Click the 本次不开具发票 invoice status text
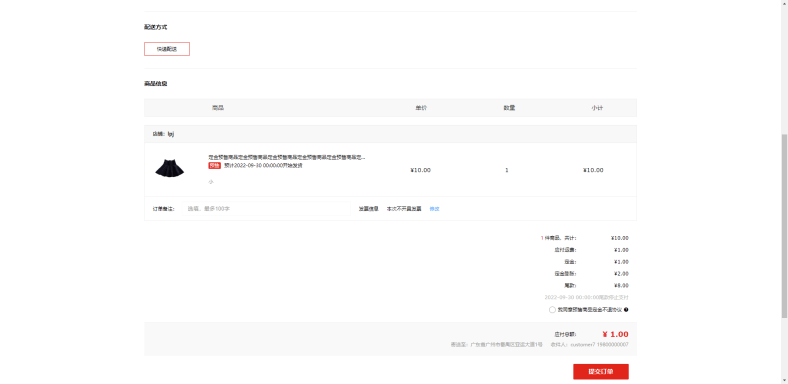Viewport: 788px width, 384px height. [404, 209]
